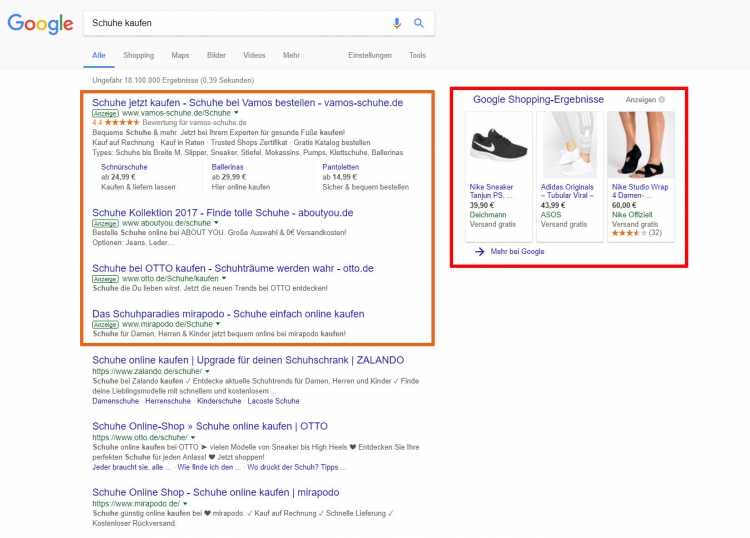The width and height of the screenshot is (750, 538).
Task: Click the 43,99 € price
Action: click(x=552, y=205)
